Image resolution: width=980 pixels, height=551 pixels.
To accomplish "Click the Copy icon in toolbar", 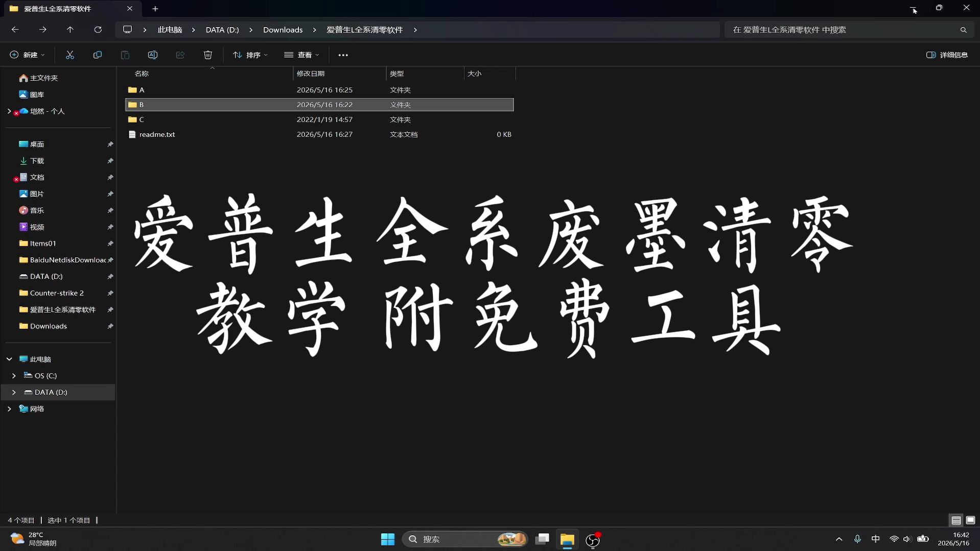I will pos(98,55).
